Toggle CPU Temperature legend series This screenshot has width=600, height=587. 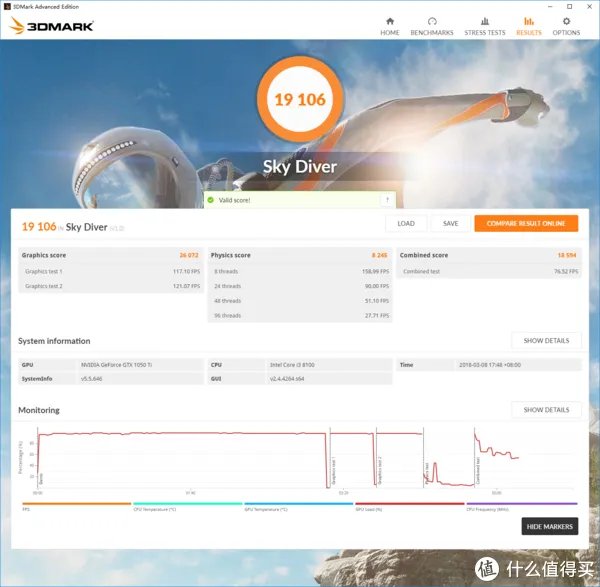coord(187,505)
